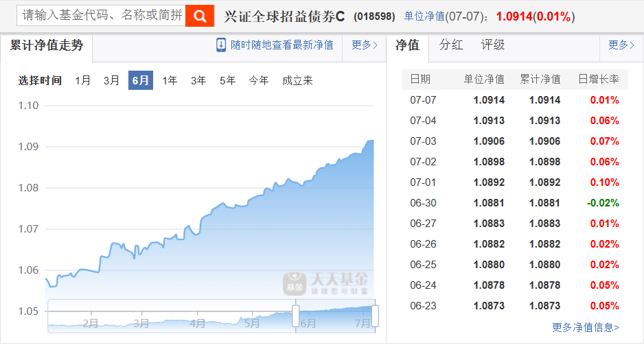
Task: Open 更多 link in net value panel
Action: click(x=621, y=45)
